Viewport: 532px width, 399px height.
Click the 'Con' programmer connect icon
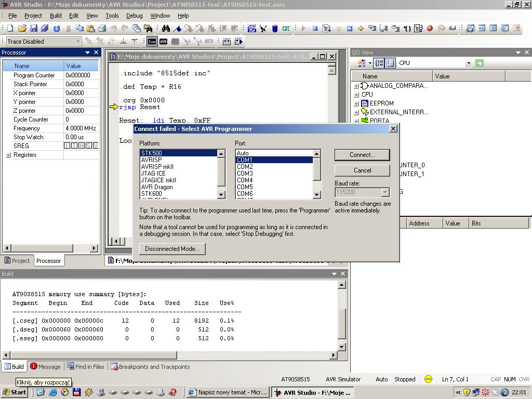152,42
